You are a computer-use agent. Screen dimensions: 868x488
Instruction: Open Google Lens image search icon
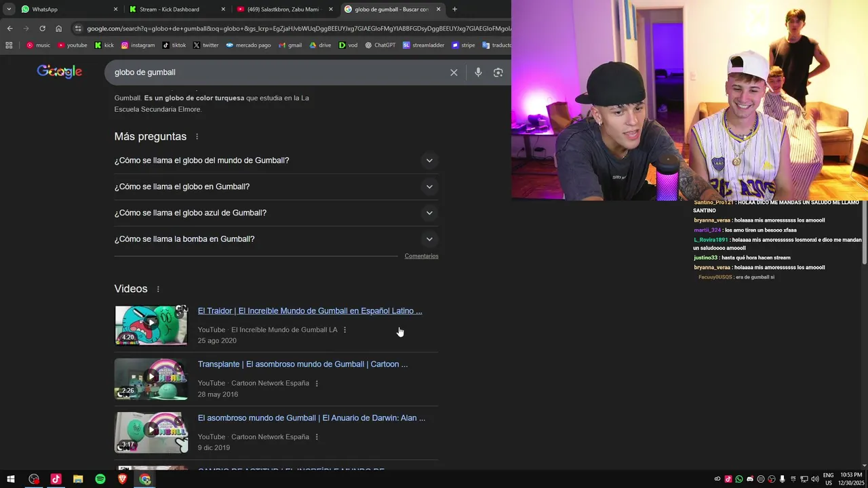point(498,73)
